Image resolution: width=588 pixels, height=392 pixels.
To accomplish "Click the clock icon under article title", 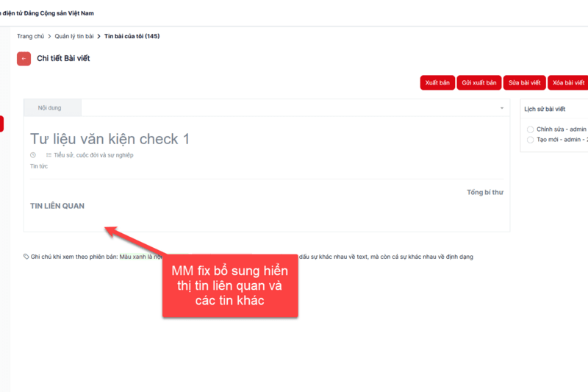I will pos(33,155).
